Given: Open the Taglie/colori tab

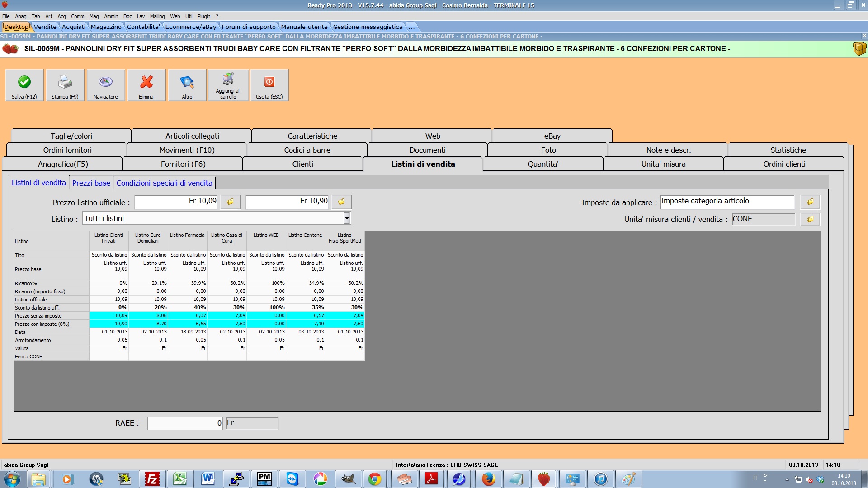Looking at the screenshot, I should (71, 136).
